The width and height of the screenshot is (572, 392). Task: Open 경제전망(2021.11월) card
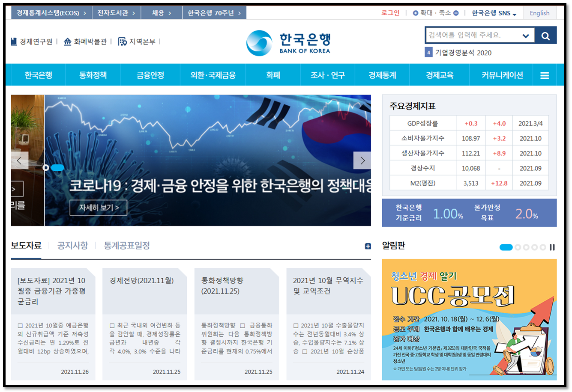pyautogui.click(x=145, y=324)
